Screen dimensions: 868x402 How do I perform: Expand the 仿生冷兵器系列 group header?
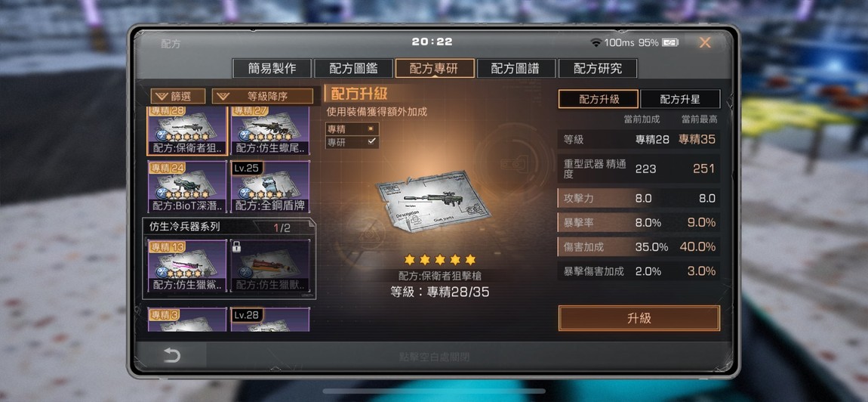point(229,227)
